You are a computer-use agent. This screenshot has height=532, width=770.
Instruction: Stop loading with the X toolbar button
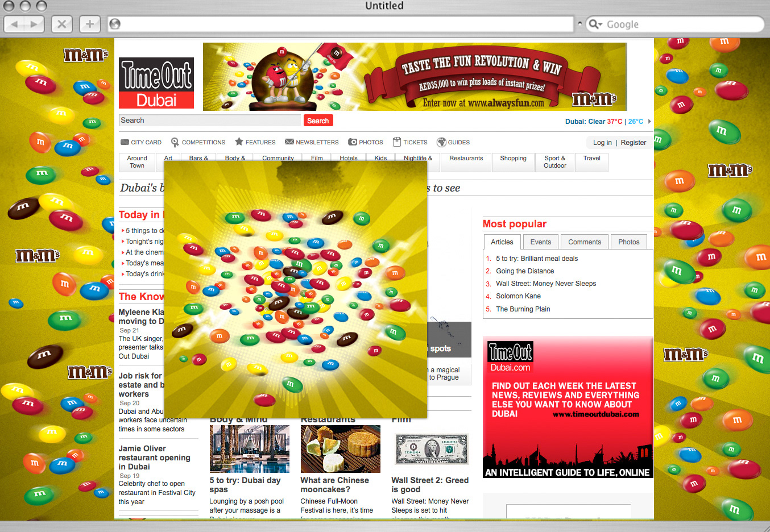pyautogui.click(x=61, y=24)
